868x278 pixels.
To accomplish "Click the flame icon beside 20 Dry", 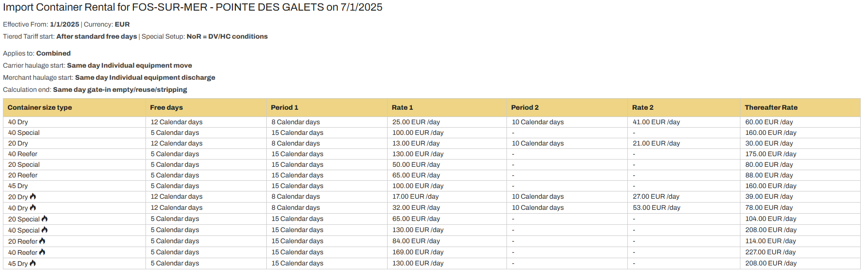I will [33, 196].
